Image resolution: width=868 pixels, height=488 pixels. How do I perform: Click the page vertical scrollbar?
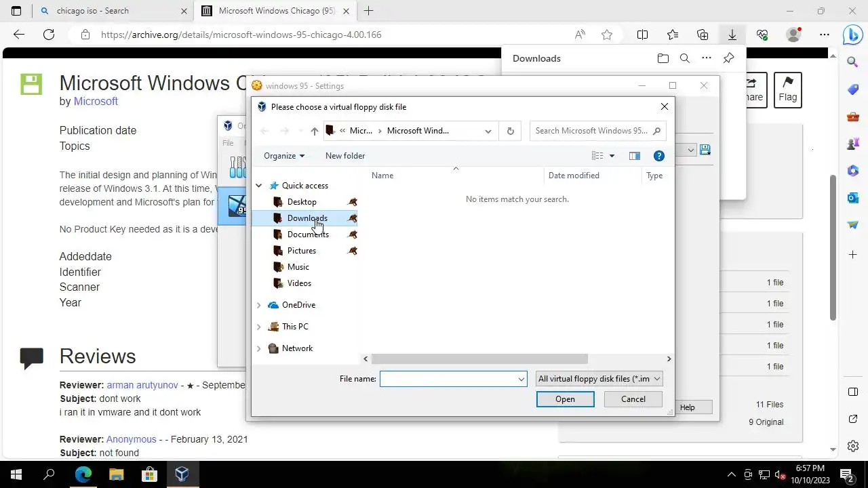[833, 247]
